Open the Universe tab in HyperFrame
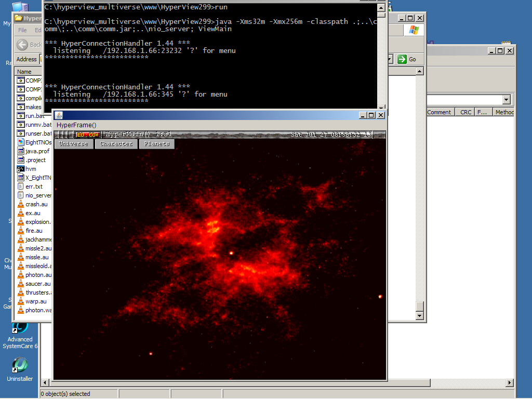Image resolution: width=532 pixels, height=399 pixels. (74, 144)
